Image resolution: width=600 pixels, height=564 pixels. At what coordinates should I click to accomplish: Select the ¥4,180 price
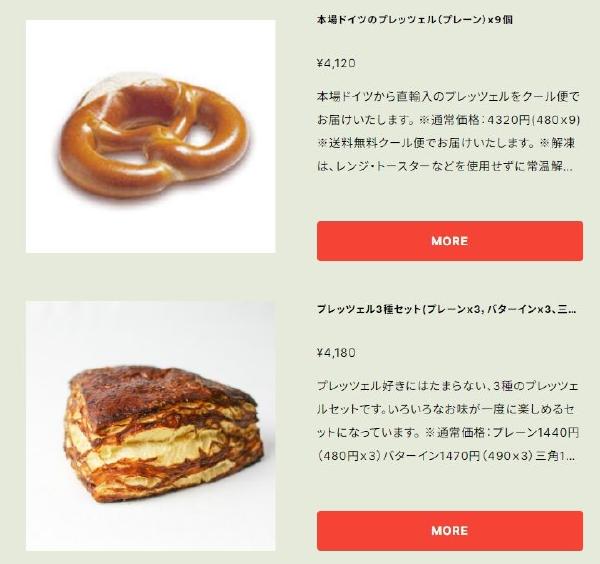[x=336, y=353]
